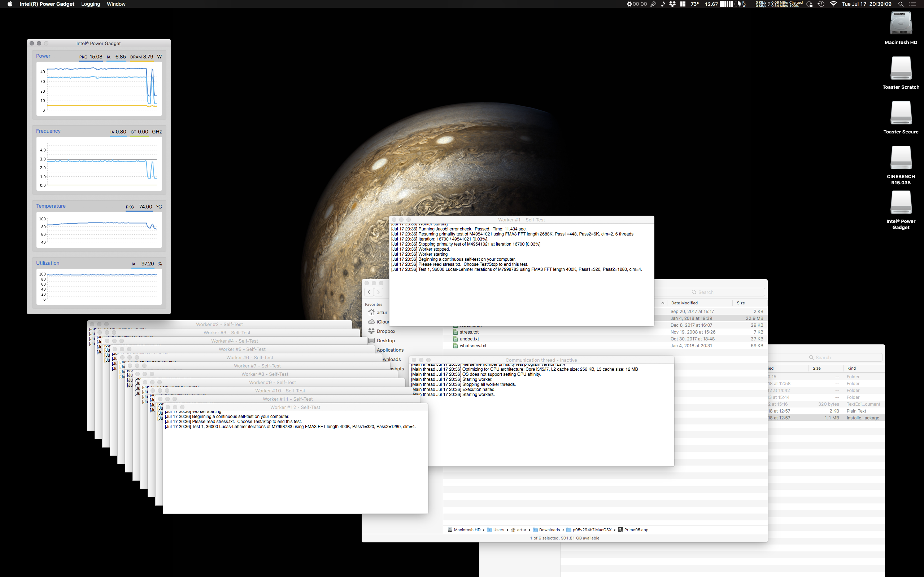Click the iCloud Drive sidebar item
The image size is (924, 577).
coord(384,322)
